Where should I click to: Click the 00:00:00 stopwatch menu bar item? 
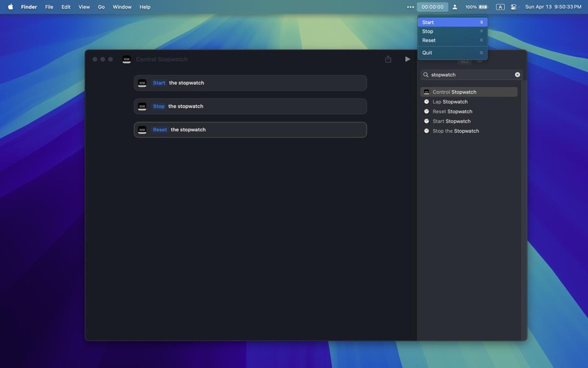click(x=433, y=7)
